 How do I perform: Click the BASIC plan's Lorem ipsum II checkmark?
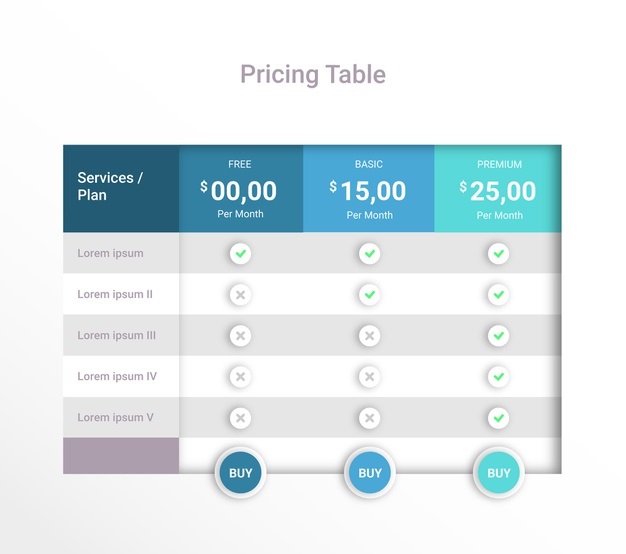coord(370,295)
